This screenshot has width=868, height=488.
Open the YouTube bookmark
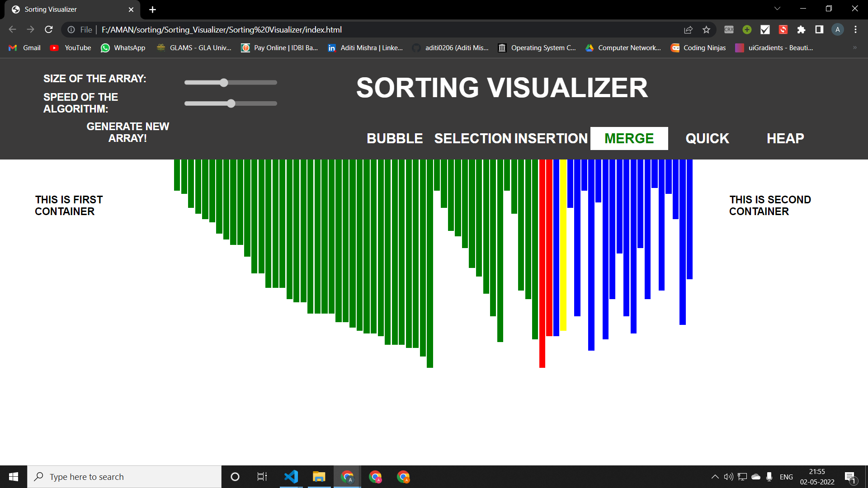pos(70,47)
